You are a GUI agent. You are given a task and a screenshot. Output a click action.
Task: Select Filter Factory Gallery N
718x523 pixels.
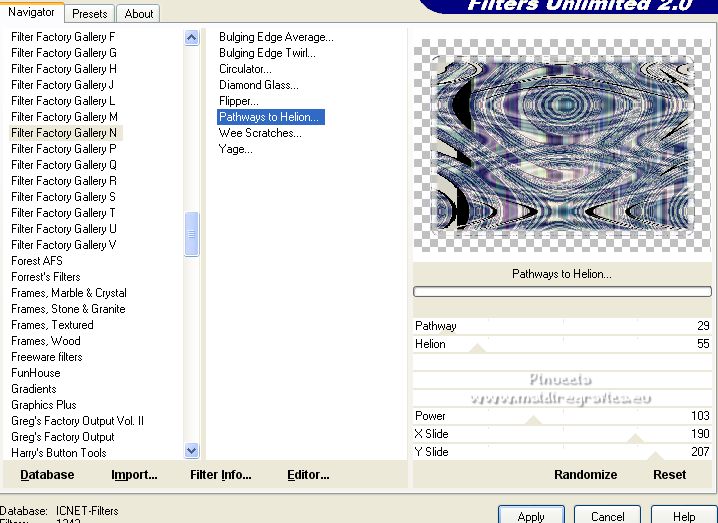66,133
